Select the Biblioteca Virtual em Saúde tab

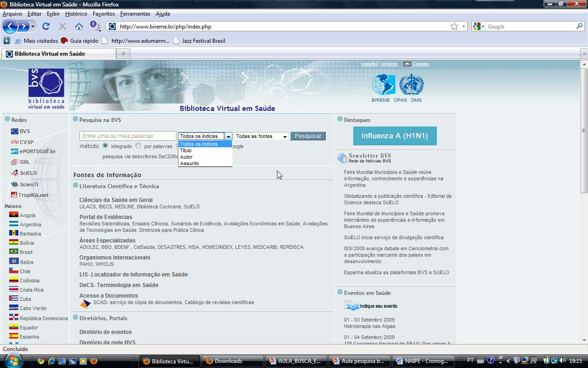coord(59,54)
